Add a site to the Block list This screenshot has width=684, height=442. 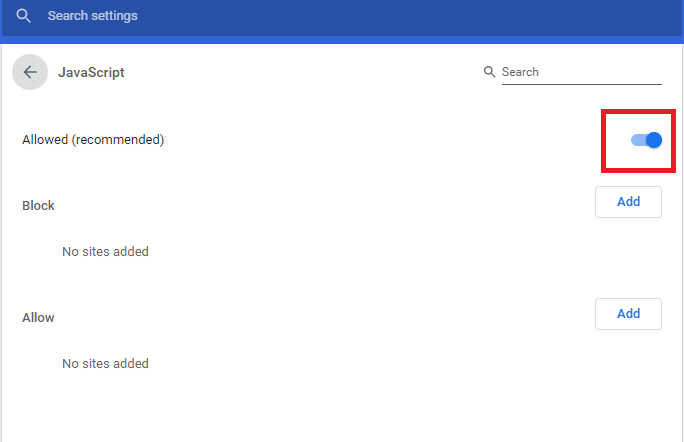coord(628,201)
